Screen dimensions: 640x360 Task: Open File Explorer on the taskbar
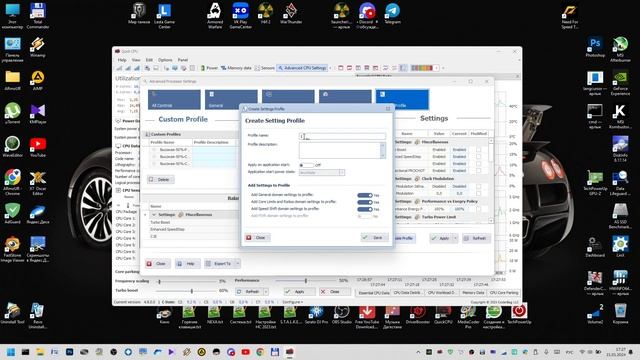pyautogui.click(x=40, y=352)
